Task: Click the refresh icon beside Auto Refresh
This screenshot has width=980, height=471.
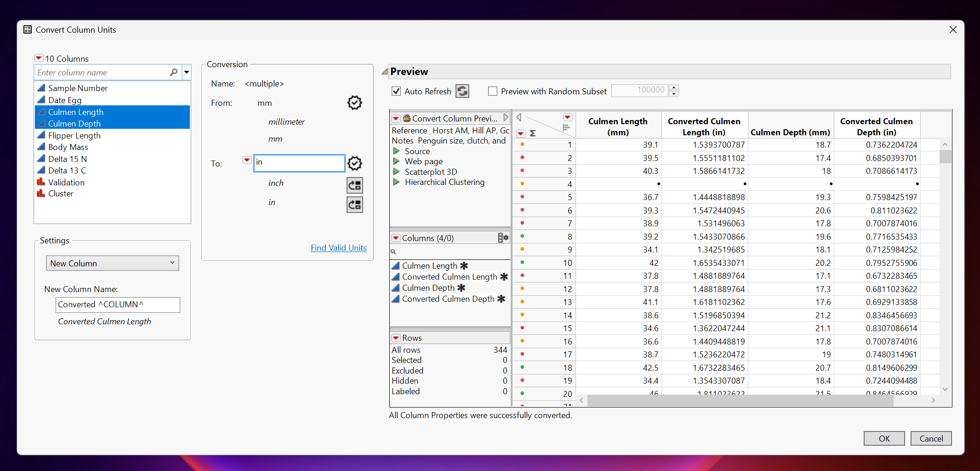Action: pos(462,91)
